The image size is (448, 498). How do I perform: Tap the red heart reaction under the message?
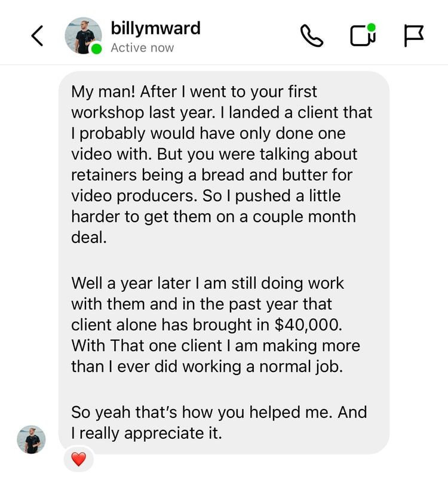point(78,459)
